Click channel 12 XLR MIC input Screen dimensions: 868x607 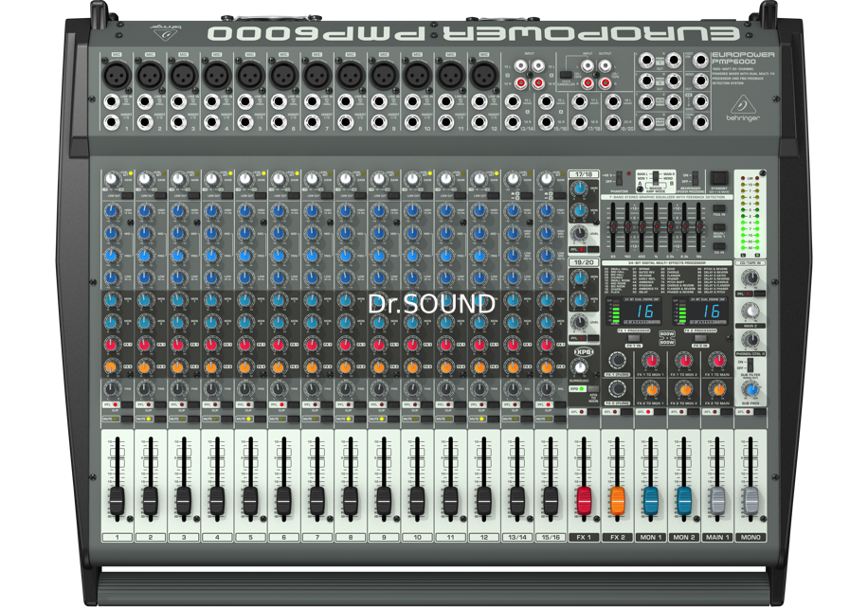pyautogui.click(x=484, y=75)
